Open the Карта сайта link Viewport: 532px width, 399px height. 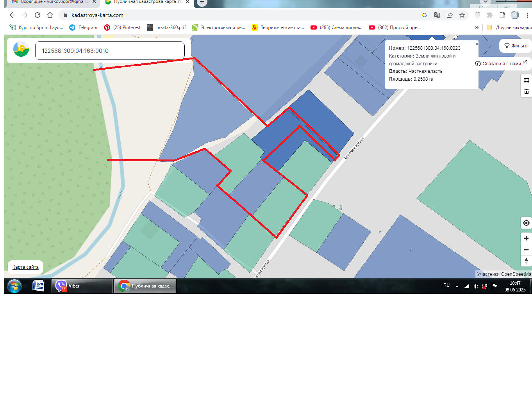tap(25, 267)
